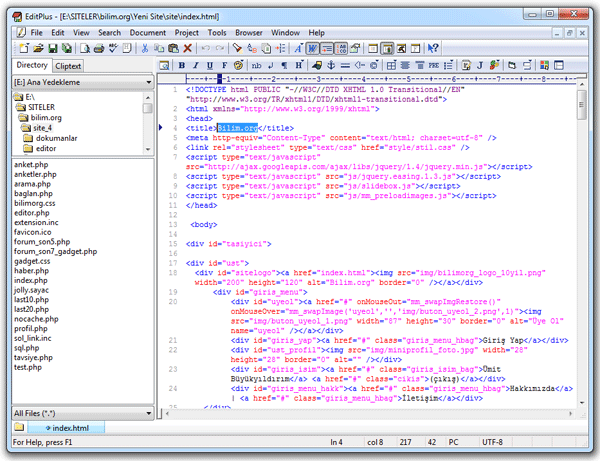600x461 pixels.
Task: Apply Bold tag from HTML toolbar
Action: tap(181, 65)
